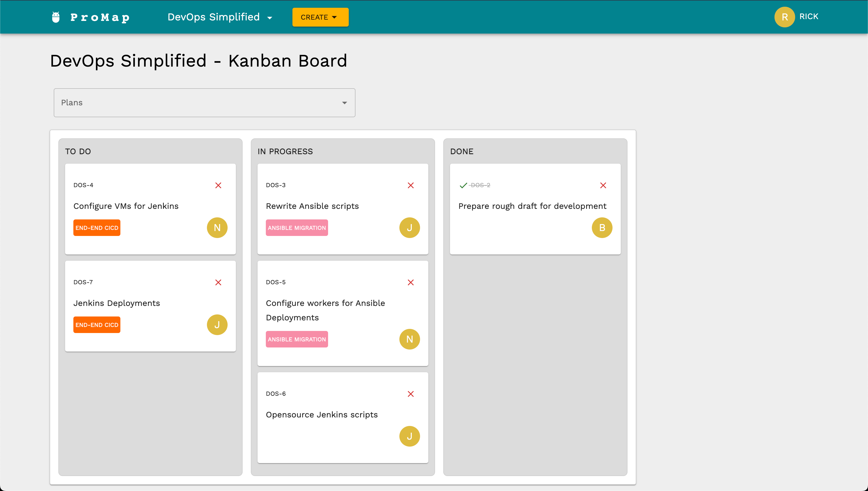Screen dimensions: 868x491
Task: Click the ProMap bug logo icon
Action: tap(56, 17)
